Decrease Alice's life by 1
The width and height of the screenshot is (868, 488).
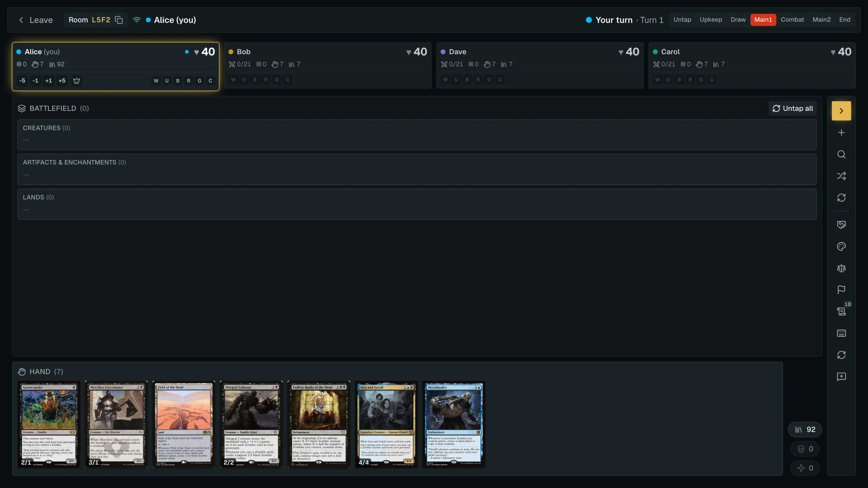[35, 81]
